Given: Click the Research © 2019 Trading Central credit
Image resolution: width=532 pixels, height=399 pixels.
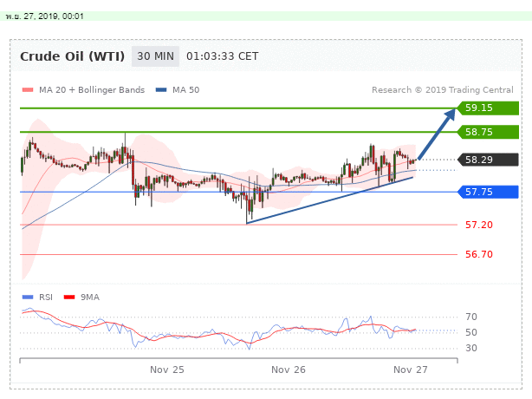Looking at the screenshot, I should point(443,90).
